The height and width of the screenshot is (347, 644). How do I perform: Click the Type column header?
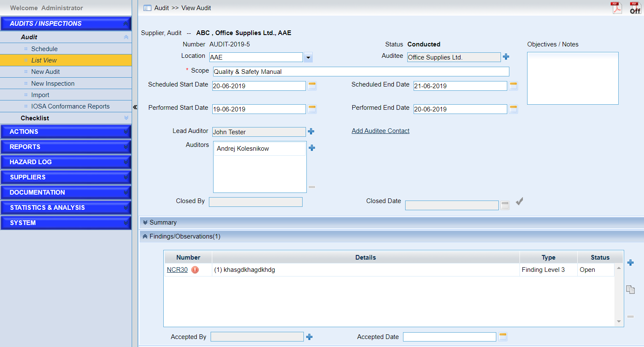[x=549, y=258]
